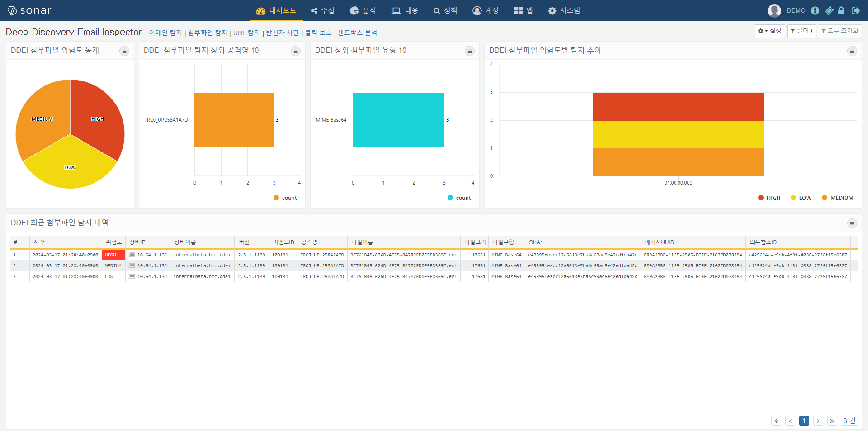Click the orange TROJ_UP.258A1A7D bar
Screen dimensions: 868x431
click(234, 120)
